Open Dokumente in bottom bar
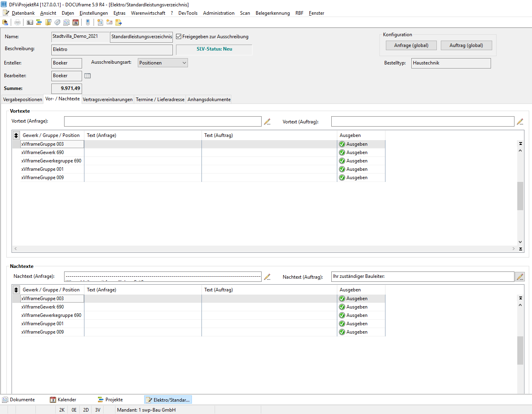532x414 pixels. point(19,400)
